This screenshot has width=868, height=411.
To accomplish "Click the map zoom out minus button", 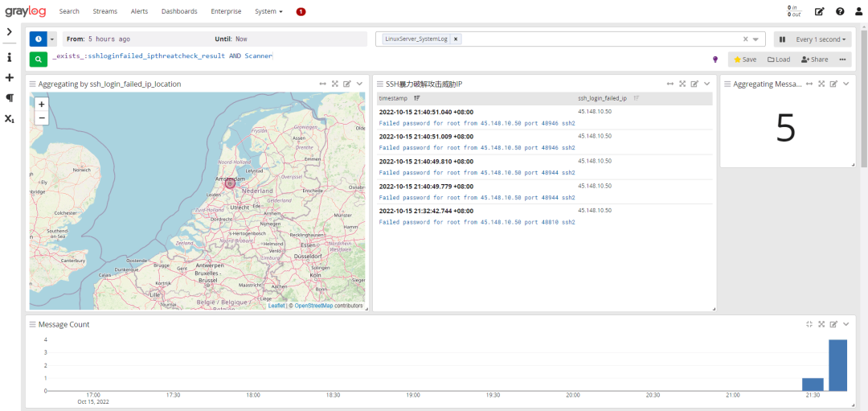I will (x=41, y=117).
